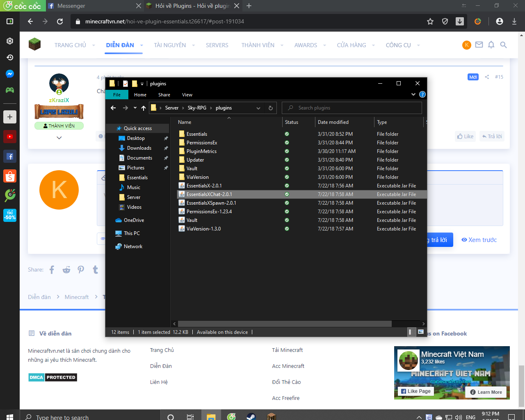This screenshot has height=420, width=525.
Task: Open the View ribbon tab
Action: coord(187,95)
